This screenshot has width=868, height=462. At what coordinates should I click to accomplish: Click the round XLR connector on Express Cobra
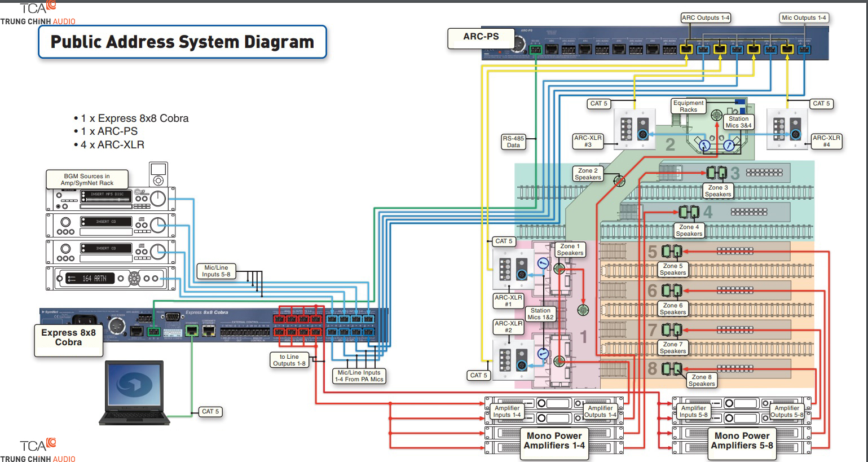point(116,325)
